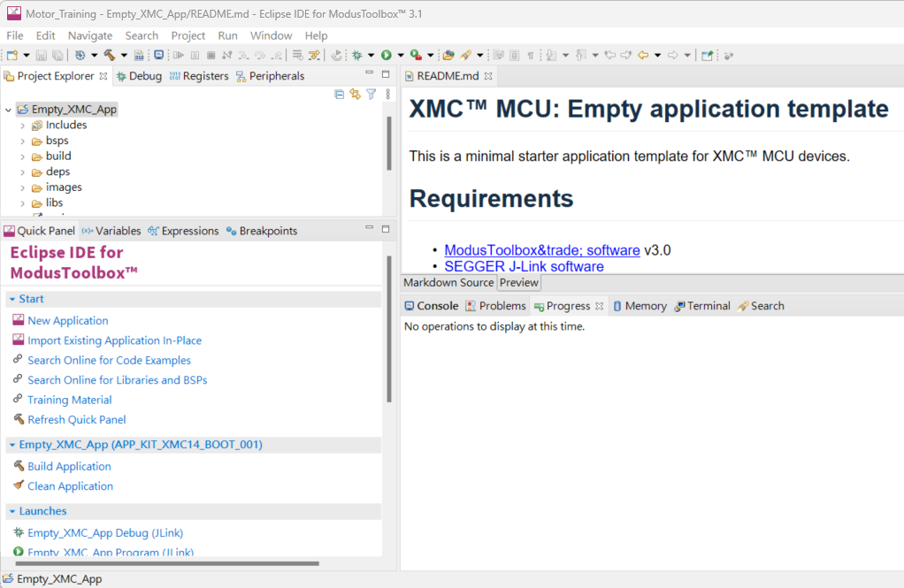Open dropdown arrow next to Run button
The height and width of the screenshot is (588, 904).
point(400,55)
